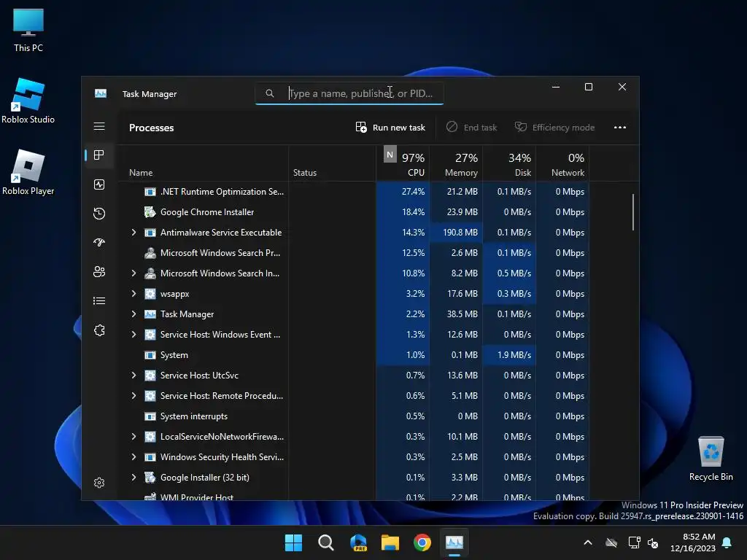The width and height of the screenshot is (747, 560).
Task: Open the App history sidebar icon
Action: [99, 214]
